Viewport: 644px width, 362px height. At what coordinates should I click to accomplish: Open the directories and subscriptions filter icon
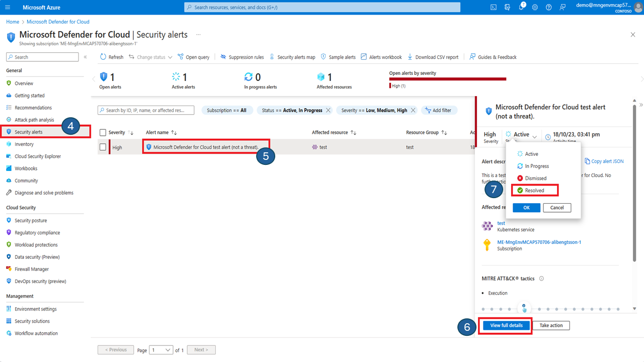(507, 7)
